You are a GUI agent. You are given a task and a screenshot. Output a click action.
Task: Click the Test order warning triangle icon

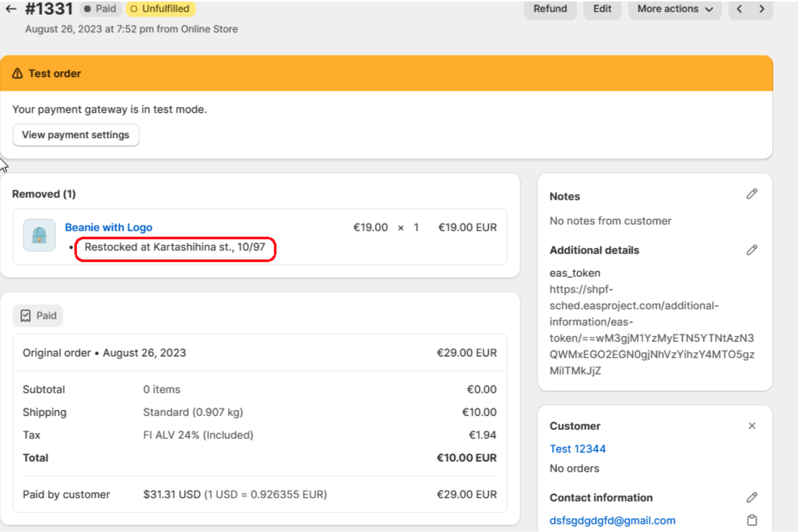[x=18, y=74]
